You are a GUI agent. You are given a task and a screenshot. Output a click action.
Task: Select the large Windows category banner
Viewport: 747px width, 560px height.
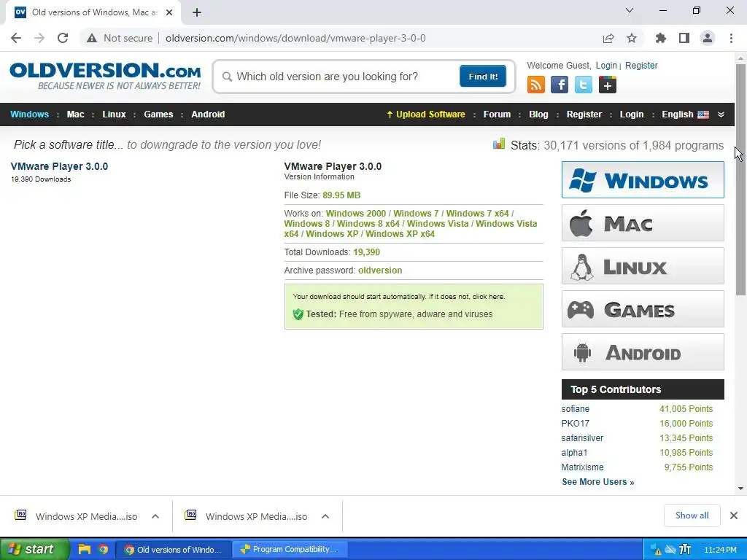pyautogui.click(x=643, y=179)
